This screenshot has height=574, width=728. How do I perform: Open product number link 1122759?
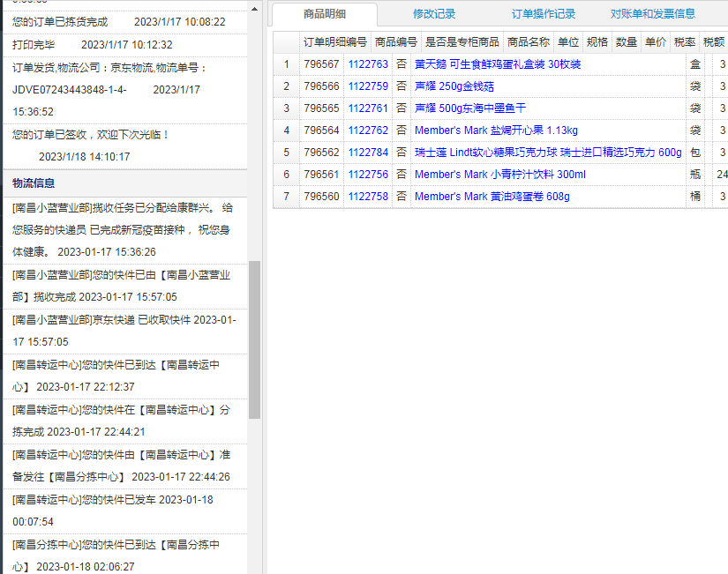point(368,86)
